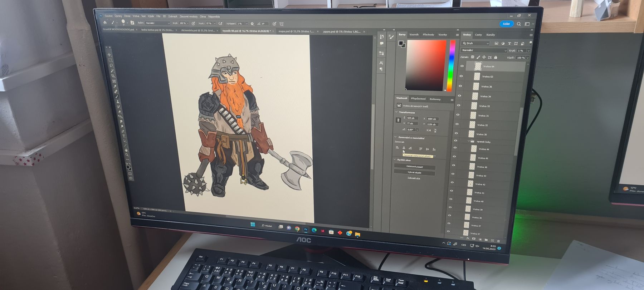Screen dimensions: 644x290
Task: Click the 'Vybrat objekt' button
Action: pos(414,172)
